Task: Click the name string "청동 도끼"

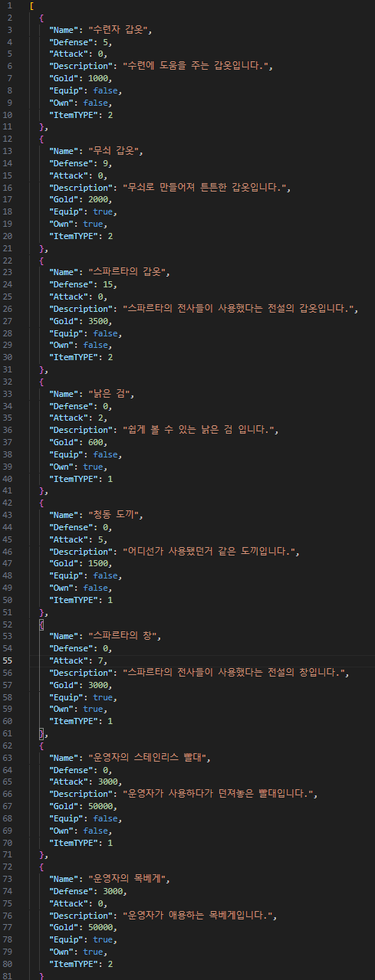Action: (115, 514)
